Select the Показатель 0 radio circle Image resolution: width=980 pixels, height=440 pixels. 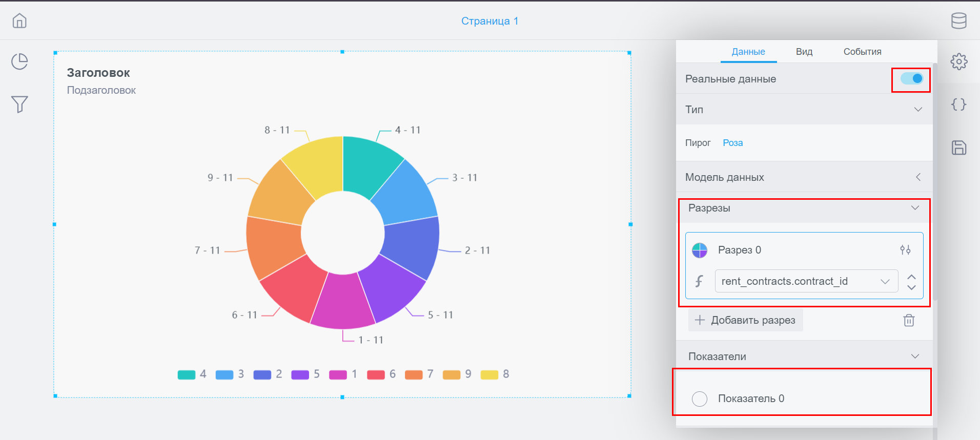point(700,399)
